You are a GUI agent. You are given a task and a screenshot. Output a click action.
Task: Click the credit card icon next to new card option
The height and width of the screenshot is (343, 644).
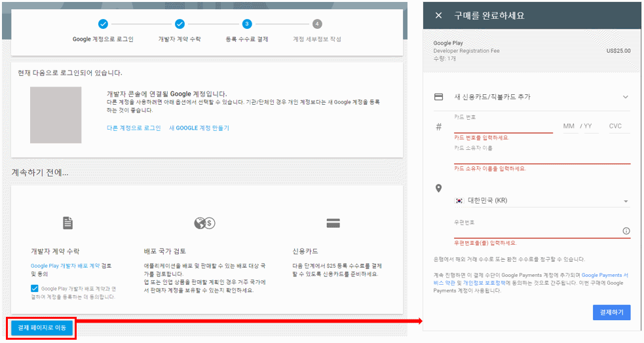tap(439, 97)
